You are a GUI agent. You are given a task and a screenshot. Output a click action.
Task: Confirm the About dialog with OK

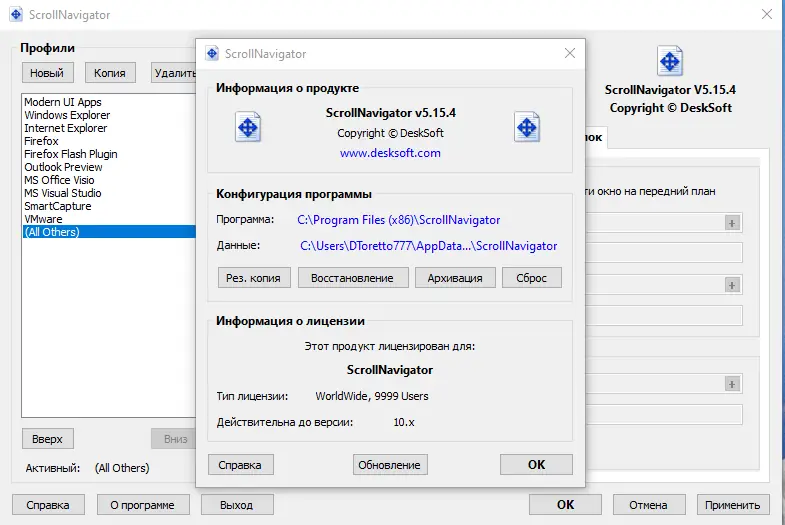coord(536,465)
